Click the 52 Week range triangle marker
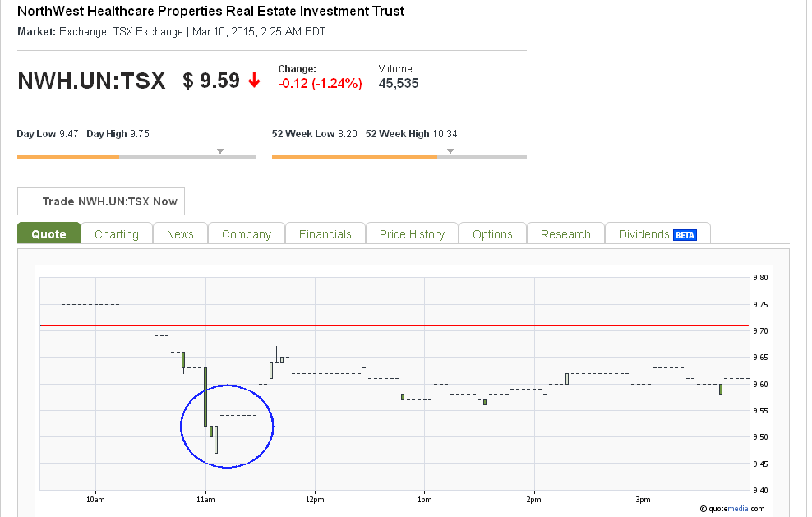This screenshot has height=517, width=812. [450, 151]
